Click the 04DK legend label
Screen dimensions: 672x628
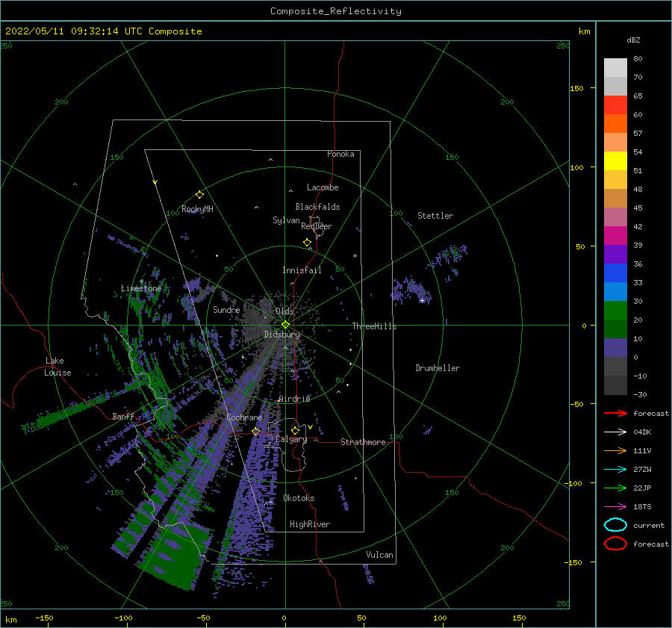pyautogui.click(x=642, y=432)
